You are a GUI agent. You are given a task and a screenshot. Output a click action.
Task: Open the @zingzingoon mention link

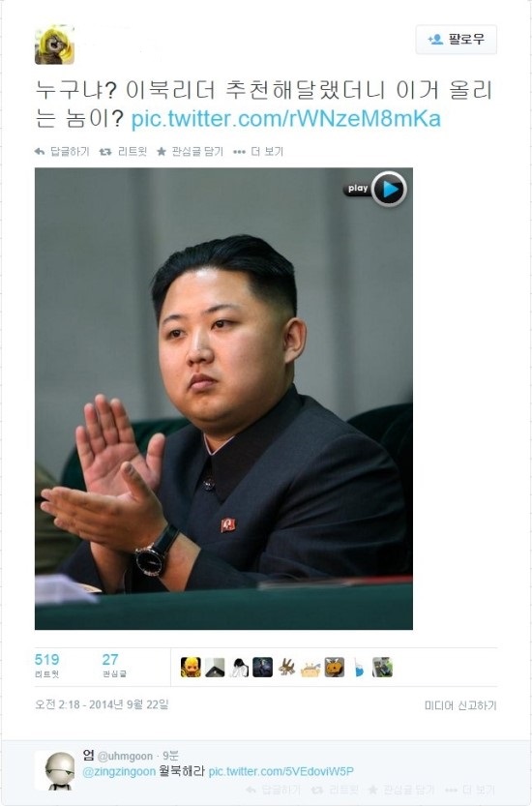119,771
